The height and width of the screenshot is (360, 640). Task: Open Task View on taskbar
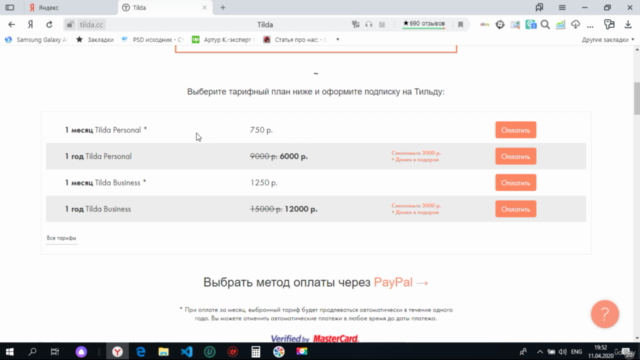[55, 351]
